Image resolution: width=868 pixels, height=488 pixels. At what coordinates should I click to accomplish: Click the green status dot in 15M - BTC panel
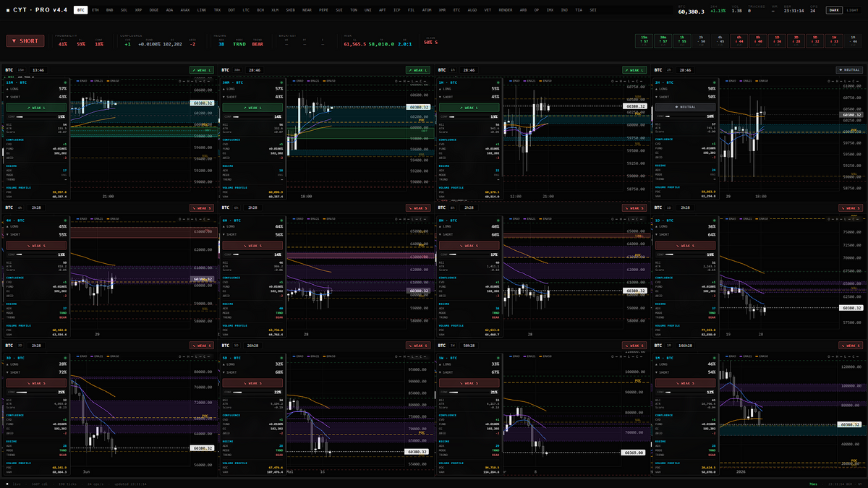tap(64, 82)
